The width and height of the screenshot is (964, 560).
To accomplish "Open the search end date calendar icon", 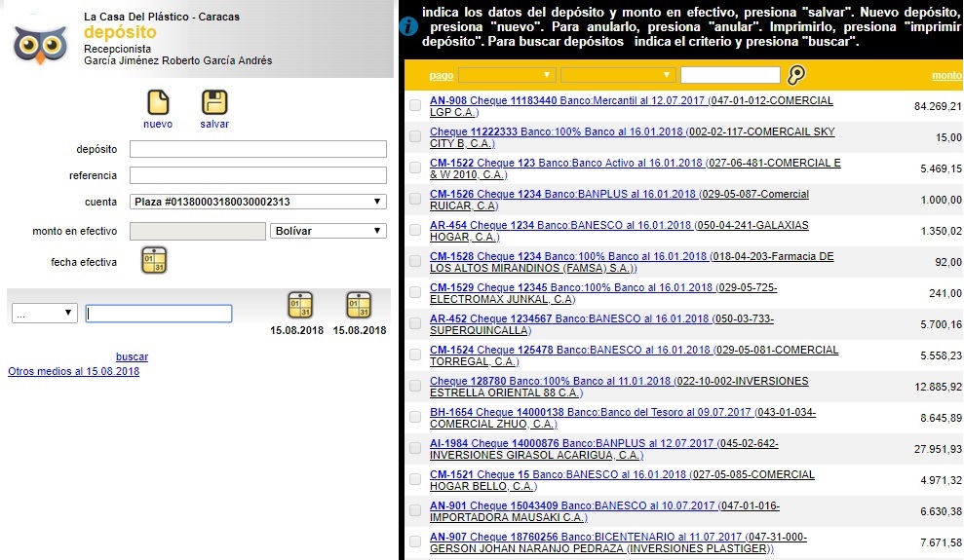I will coord(359,305).
